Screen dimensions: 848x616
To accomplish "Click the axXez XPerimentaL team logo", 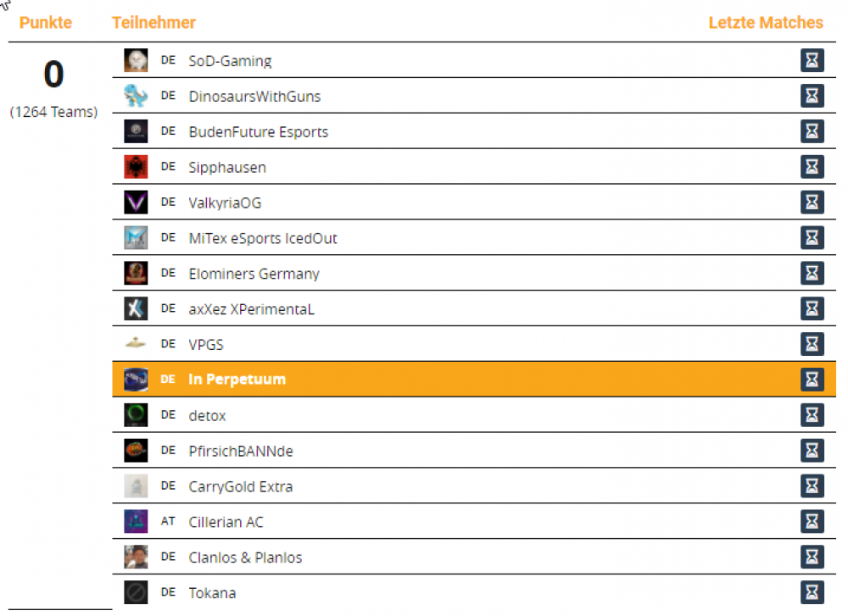I will click(x=136, y=309).
